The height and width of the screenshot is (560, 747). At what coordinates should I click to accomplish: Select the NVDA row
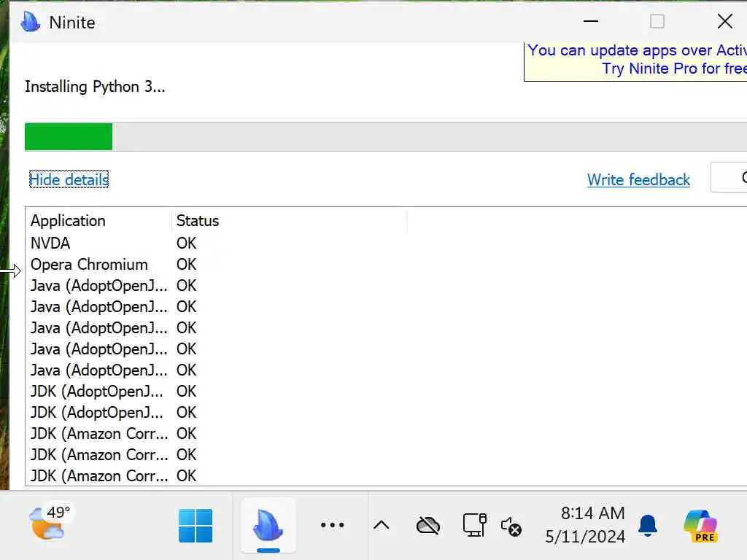point(386,244)
